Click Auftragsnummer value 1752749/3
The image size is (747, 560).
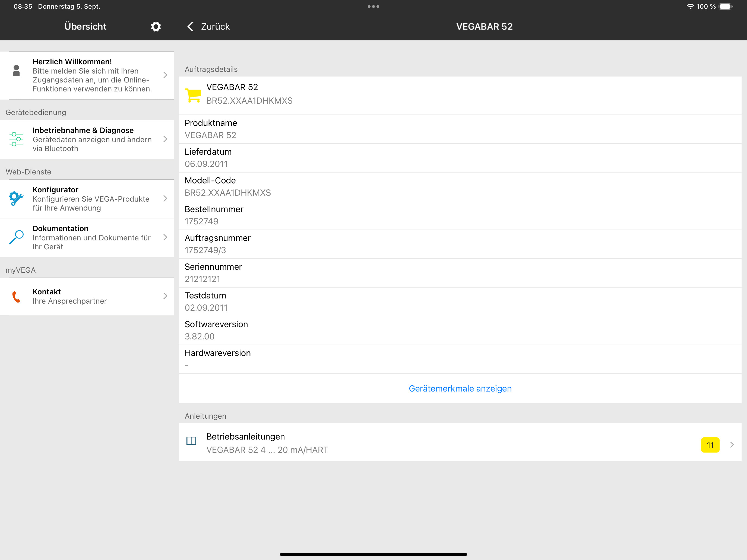point(205,250)
